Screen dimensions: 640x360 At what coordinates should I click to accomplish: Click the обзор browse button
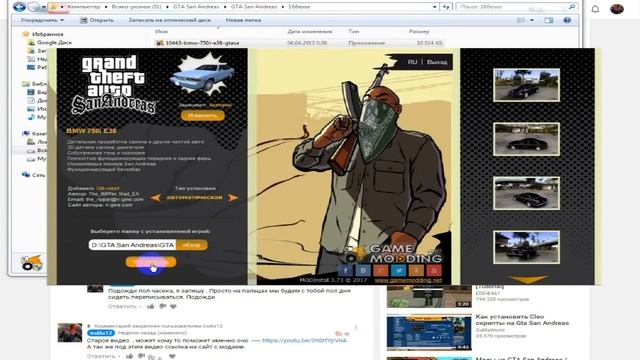(x=192, y=245)
